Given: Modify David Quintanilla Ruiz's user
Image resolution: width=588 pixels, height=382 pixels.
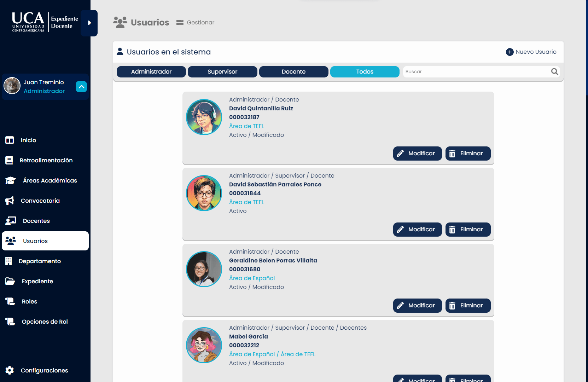Looking at the screenshot, I should tap(418, 154).
